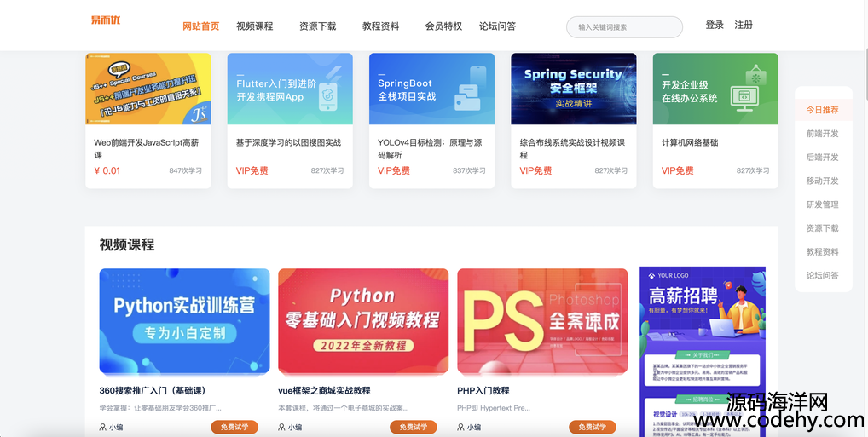Select 今日推荐 in the side navigation
The height and width of the screenshot is (437, 868).
click(x=823, y=110)
